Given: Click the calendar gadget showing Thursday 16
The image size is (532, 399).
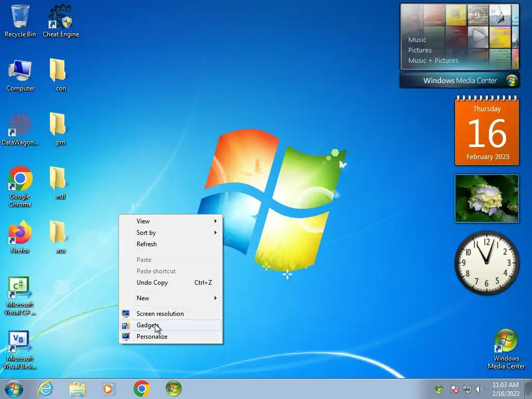Looking at the screenshot, I should [x=487, y=130].
